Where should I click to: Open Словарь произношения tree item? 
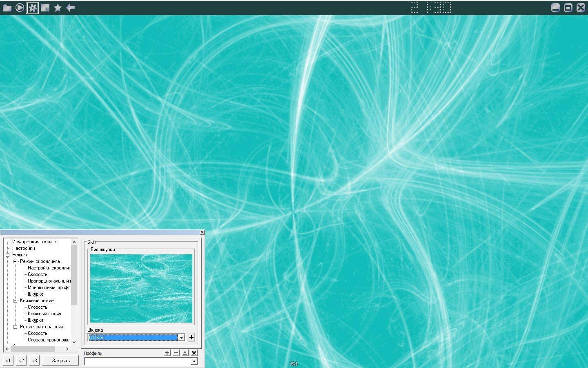point(49,340)
